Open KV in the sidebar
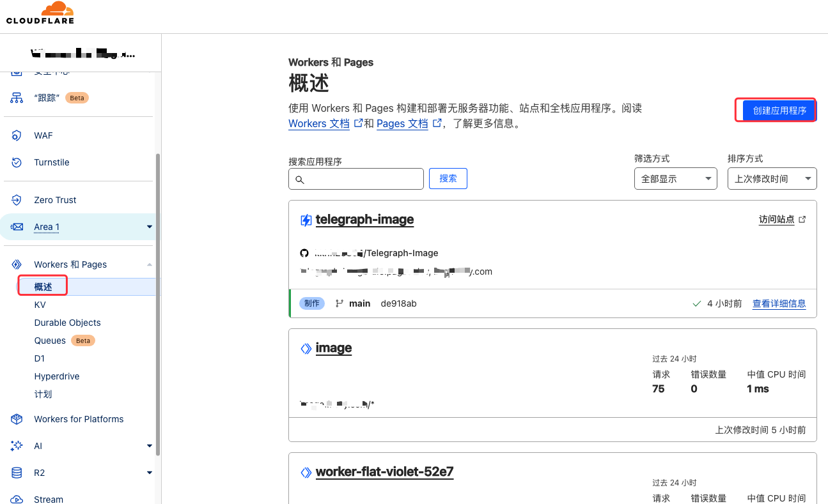Viewport: 828px width, 504px height. click(x=40, y=305)
